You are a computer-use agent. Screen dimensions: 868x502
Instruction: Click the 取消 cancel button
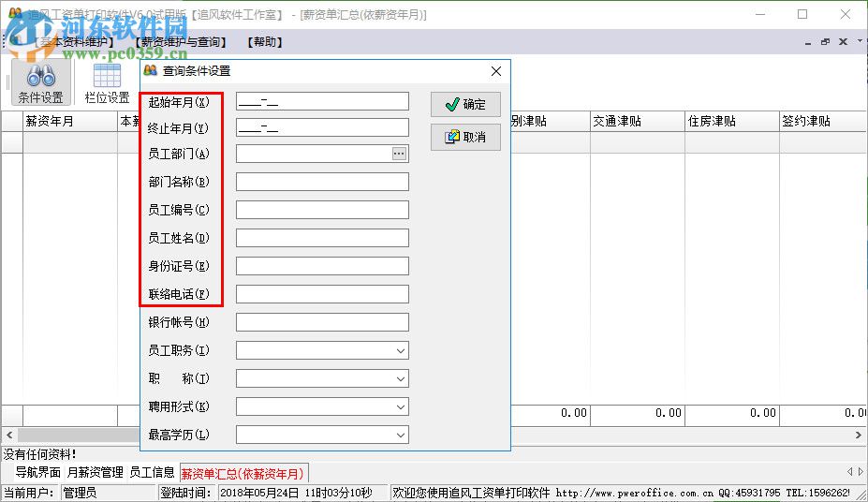465,137
